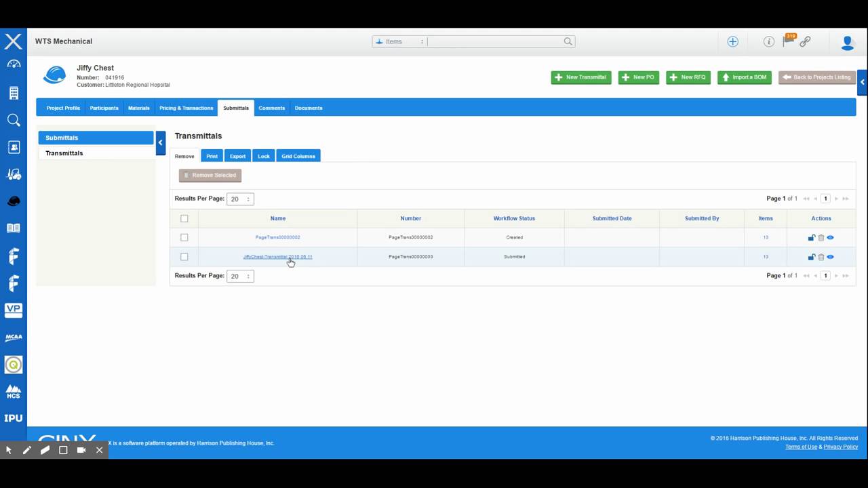Viewport: 868px width, 488px height.
Task: Click the New Transmittal button
Action: tap(581, 77)
